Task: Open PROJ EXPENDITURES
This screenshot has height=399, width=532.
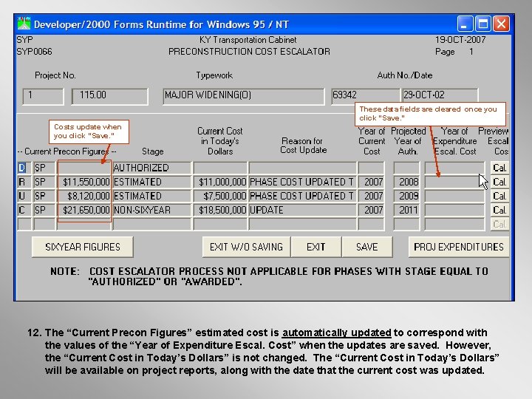Action: click(x=459, y=247)
